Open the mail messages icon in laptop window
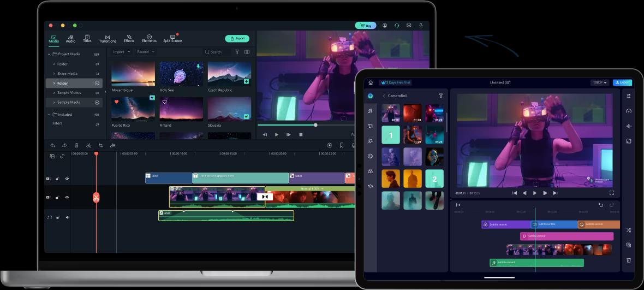 point(409,26)
